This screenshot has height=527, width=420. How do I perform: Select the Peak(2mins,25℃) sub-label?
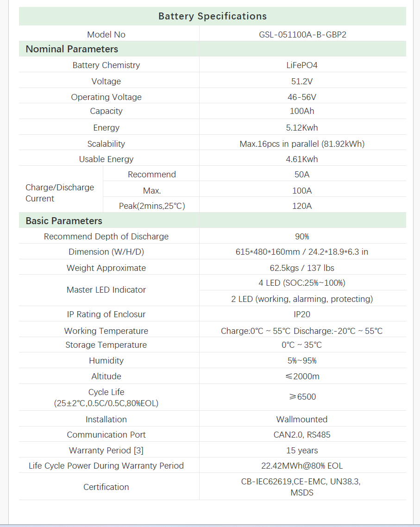pos(152,206)
